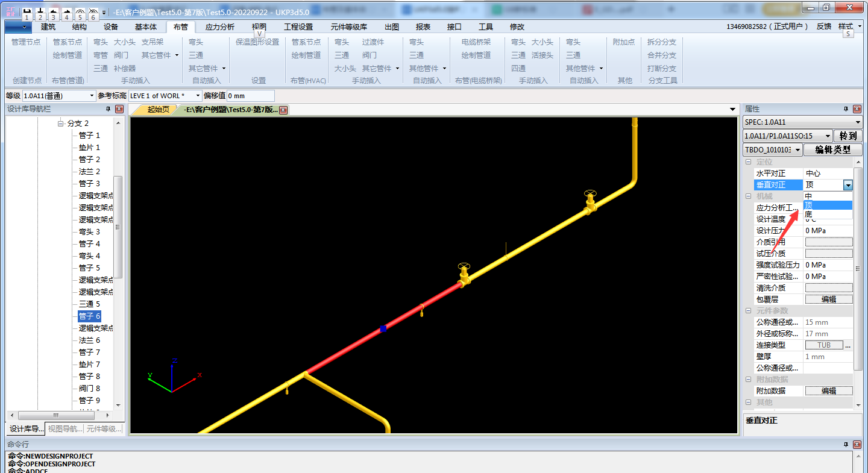This screenshot has width=868, height=473.
Task: Select the blue node on red pipe
Action: click(383, 328)
